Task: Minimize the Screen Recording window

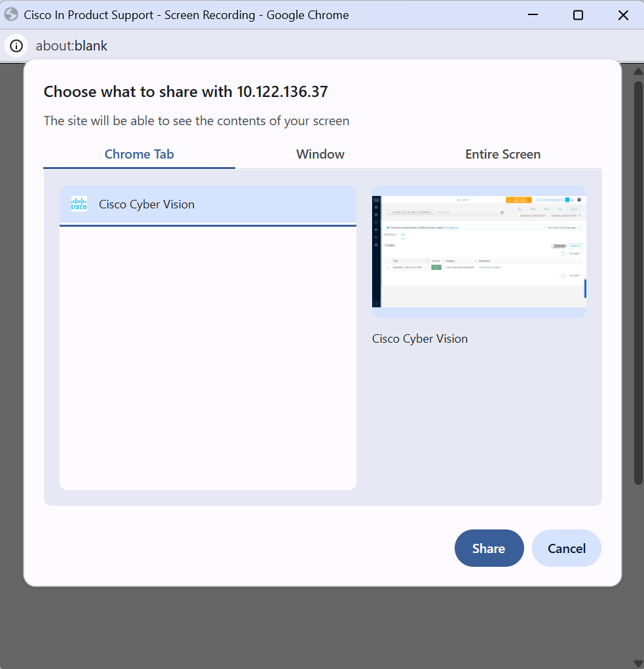Action: (x=533, y=15)
